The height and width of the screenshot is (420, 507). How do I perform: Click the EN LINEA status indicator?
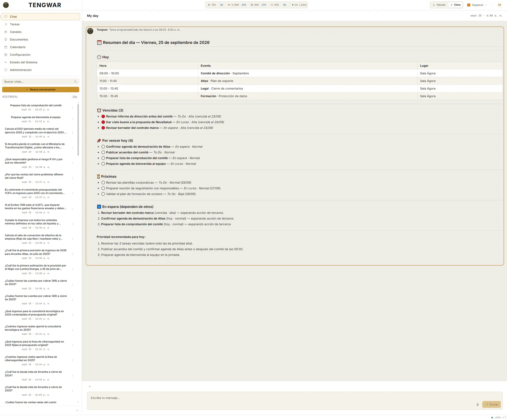pyautogui.click(x=299, y=5)
